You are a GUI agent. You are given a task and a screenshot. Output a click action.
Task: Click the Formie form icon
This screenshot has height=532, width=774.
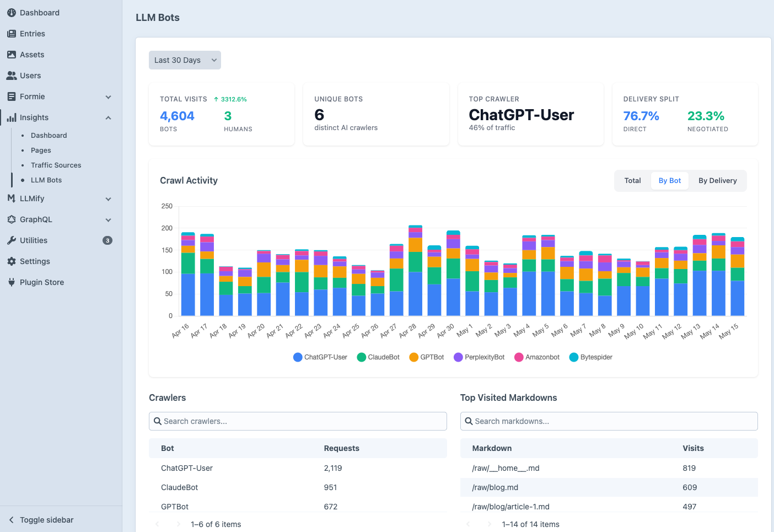coord(12,96)
